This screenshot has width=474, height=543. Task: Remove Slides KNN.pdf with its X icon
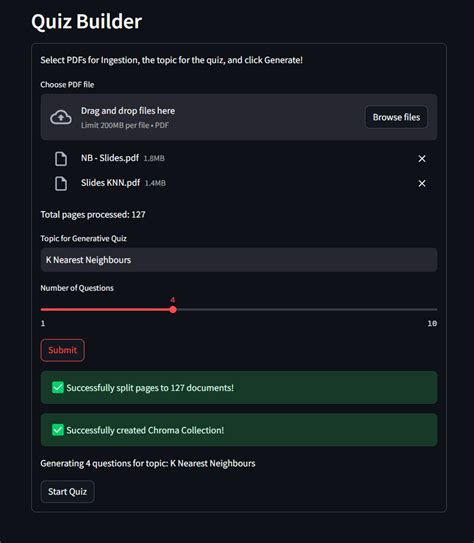click(x=422, y=183)
